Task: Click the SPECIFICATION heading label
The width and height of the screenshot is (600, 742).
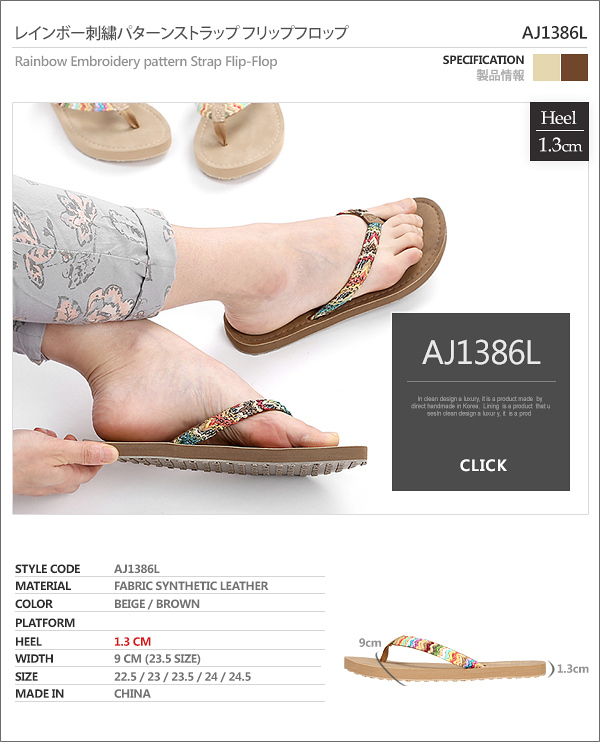Action: [483, 60]
